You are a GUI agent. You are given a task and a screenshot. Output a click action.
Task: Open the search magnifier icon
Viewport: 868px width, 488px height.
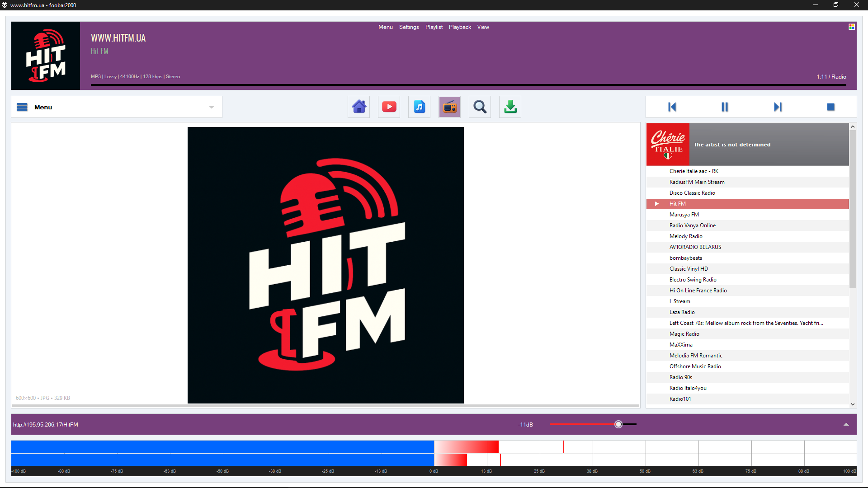coord(480,107)
